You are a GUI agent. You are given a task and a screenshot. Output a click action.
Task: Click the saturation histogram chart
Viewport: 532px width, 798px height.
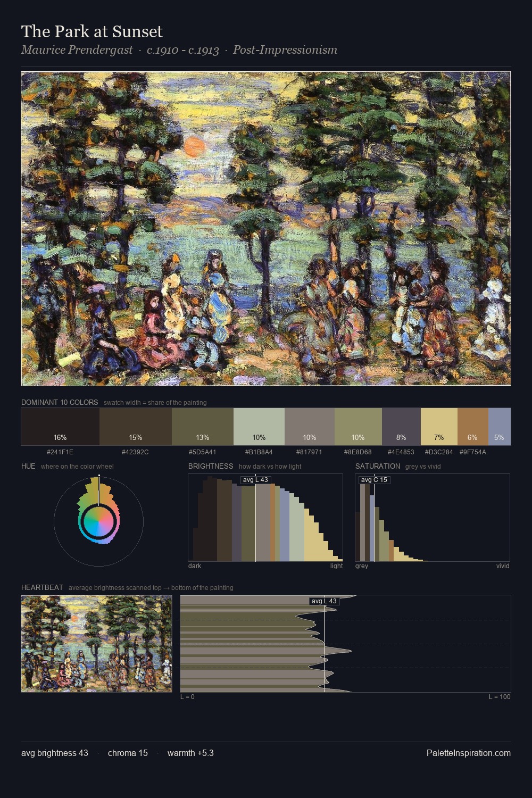[x=433, y=518]
